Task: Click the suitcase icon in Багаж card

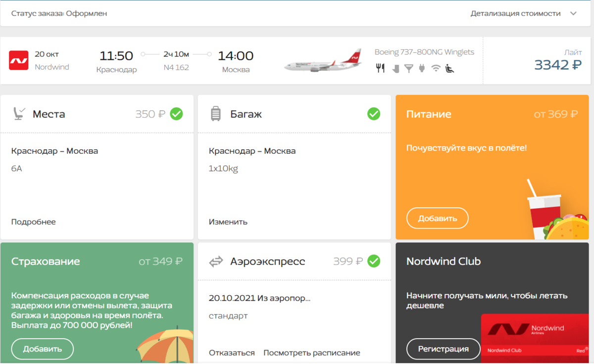Action: (x=216, y=114)
